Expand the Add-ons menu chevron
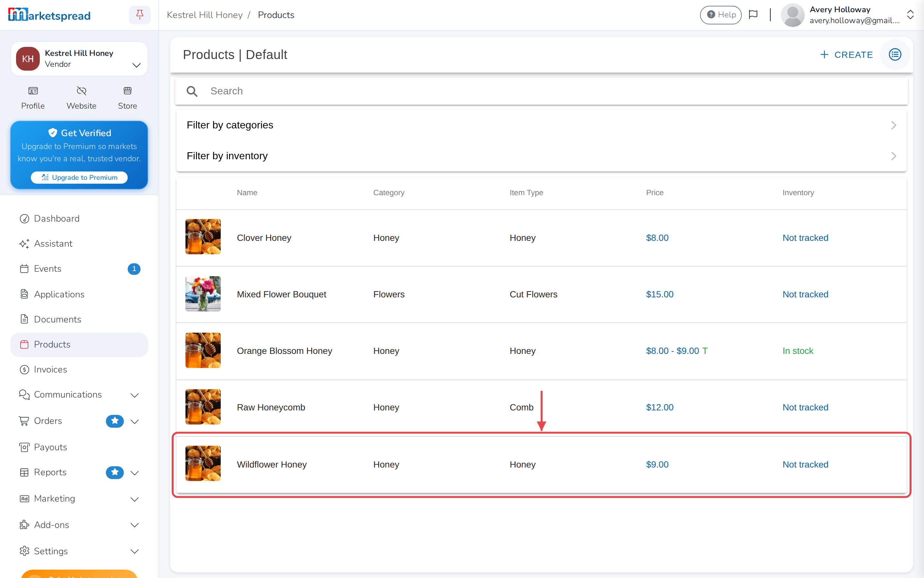The height and width of the screenshot is (578, 924). coord(134,525)
